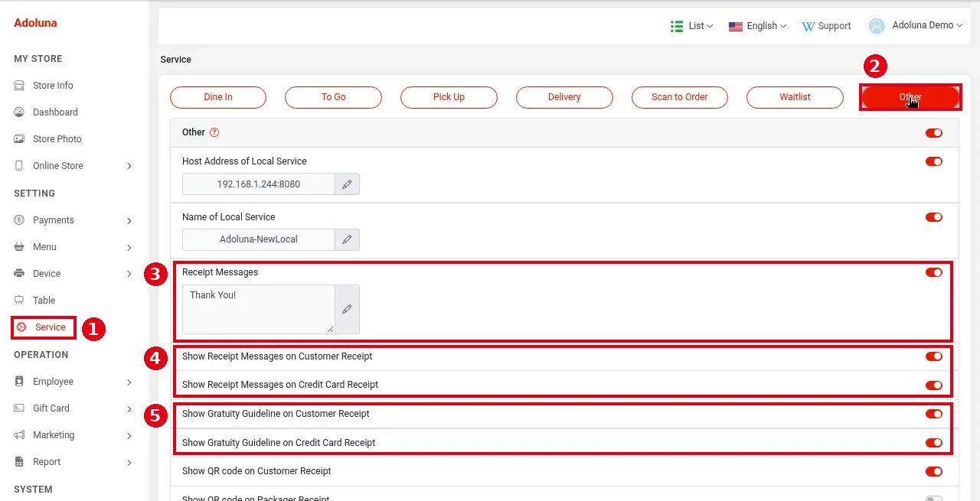Viewport: 980px width, 501px height.
Task: Switch to the Waitlist tab
Action: point(795,97)
